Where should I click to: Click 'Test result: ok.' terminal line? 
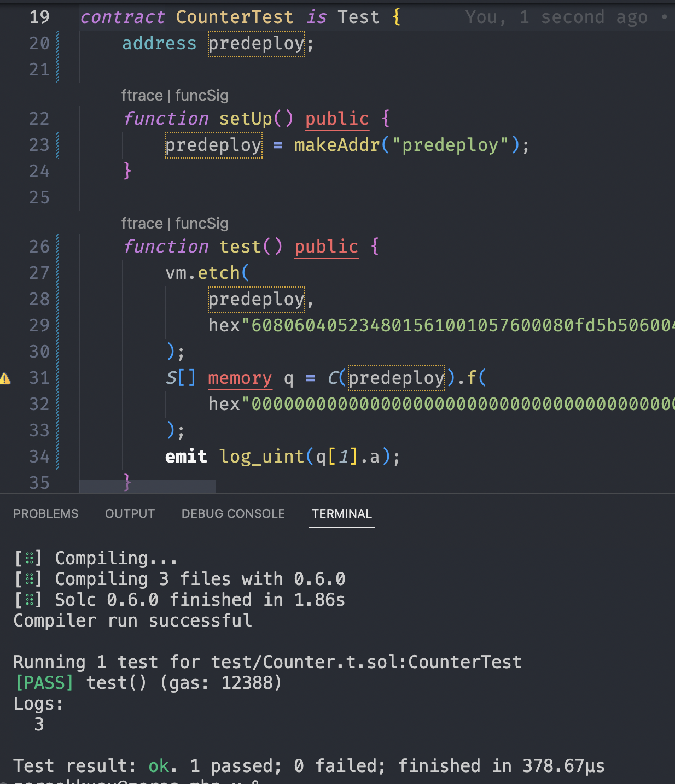(x=95, y=766)
